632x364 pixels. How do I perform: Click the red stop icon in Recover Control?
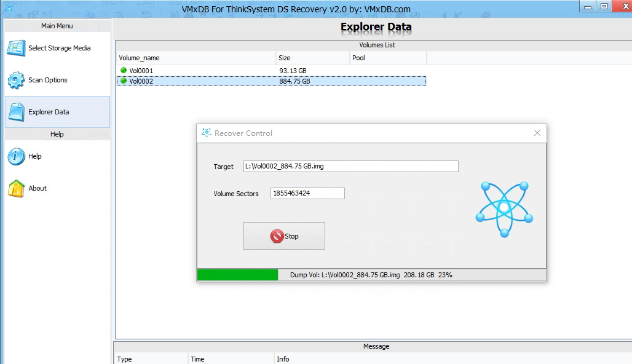[x=277, y=236]
